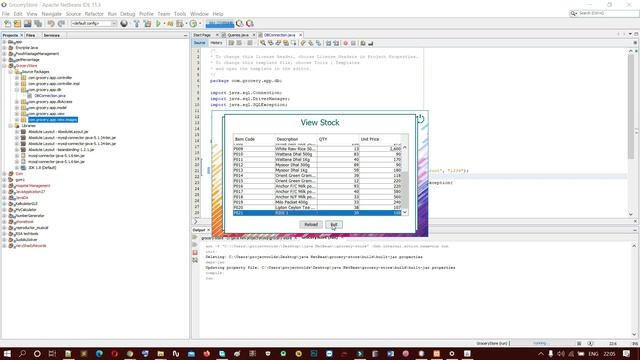This screenshot has width=640, height=360.
Task: Open the Debug menu
Action: (127, 14)
